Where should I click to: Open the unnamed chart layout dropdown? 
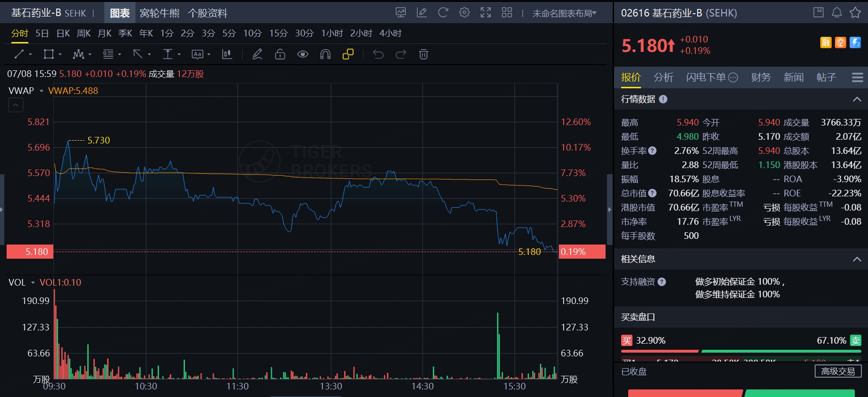pyautogui.click(x=565, y=14)
